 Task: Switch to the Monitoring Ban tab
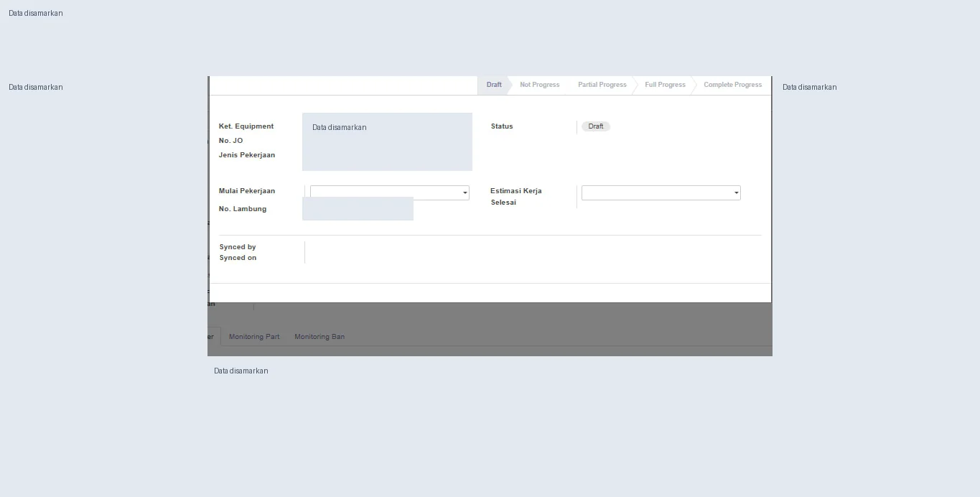tap(319, 337)
